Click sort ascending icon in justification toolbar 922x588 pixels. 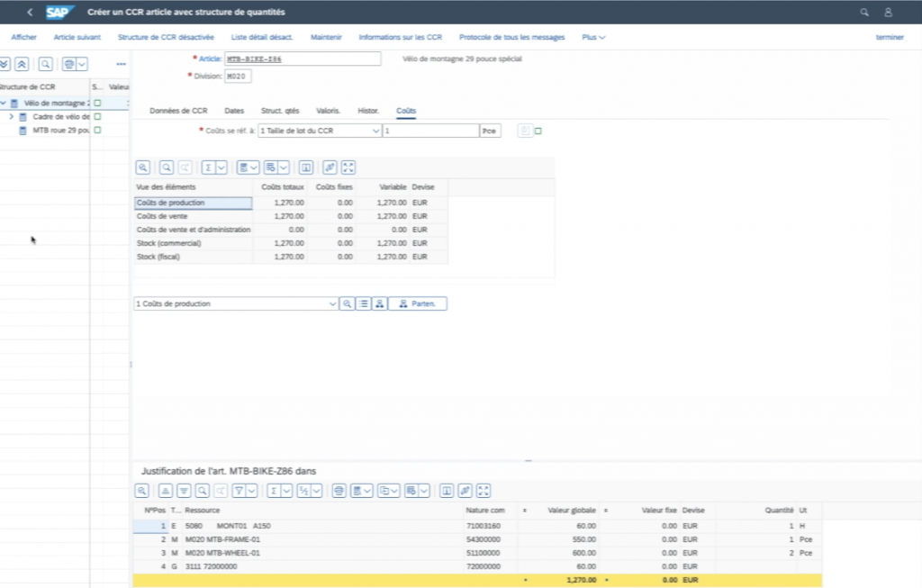coord(165,491)
